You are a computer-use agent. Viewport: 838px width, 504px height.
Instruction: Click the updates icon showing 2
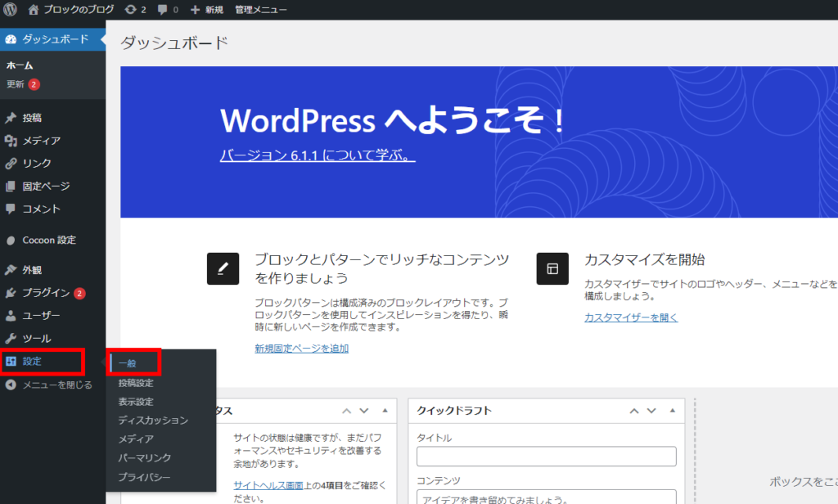130,9
